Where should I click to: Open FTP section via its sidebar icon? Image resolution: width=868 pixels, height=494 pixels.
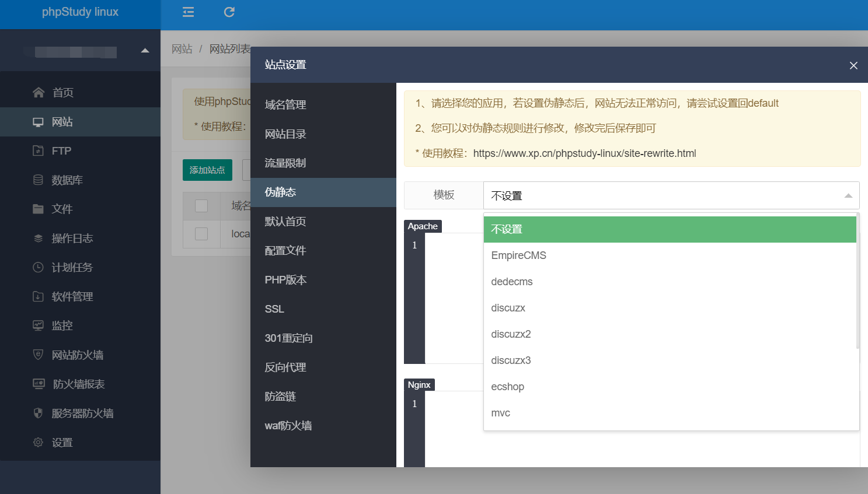click(38, 150)
